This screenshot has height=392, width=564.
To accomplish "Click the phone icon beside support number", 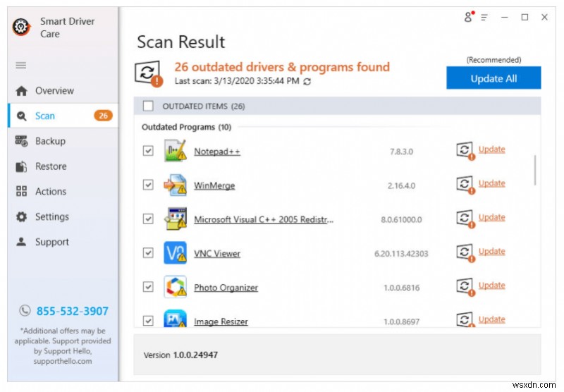I will coord(25,310).
